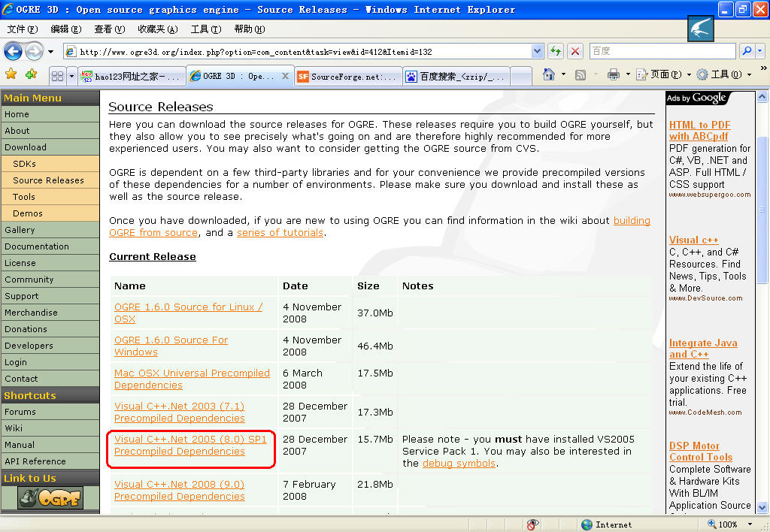
Task: Open Mac OSX Universal Precompiled Dependencies
Action: (192, 379)
